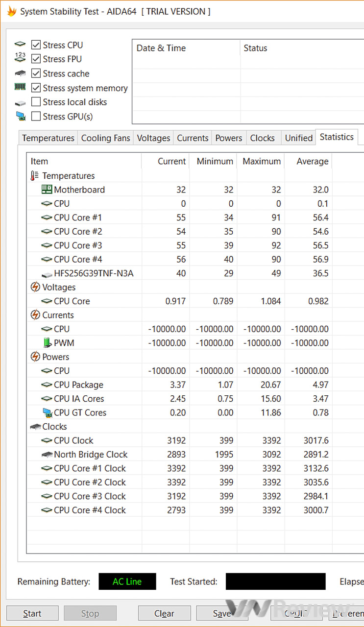Select the Statistics tab
This screenshot has width=364, height=627.
(x=337, y=137)
